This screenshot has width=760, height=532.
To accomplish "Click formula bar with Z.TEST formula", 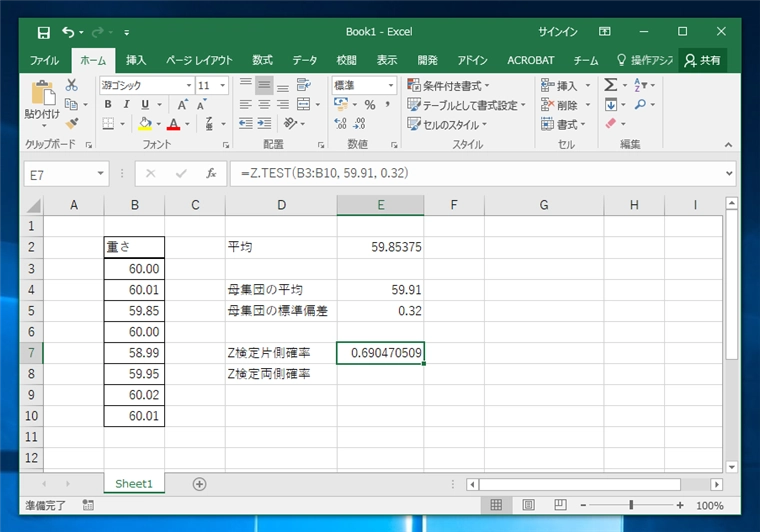I will (477, 173).
